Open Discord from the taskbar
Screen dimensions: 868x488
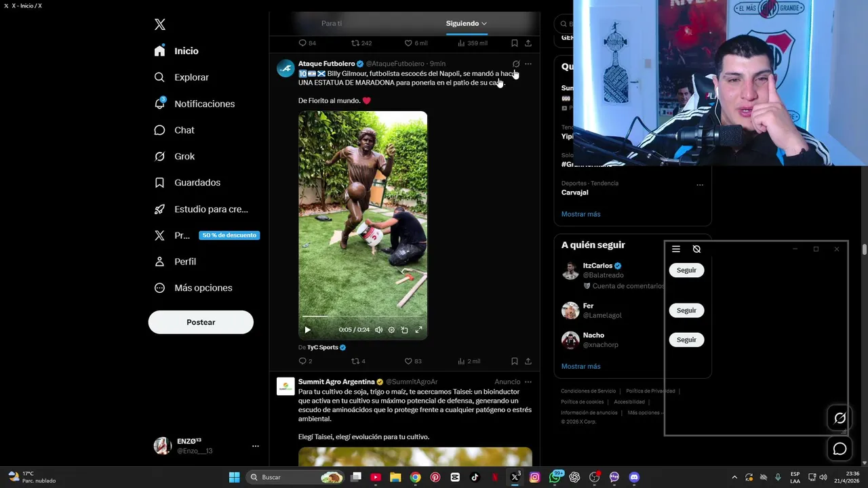coord(634,477)
